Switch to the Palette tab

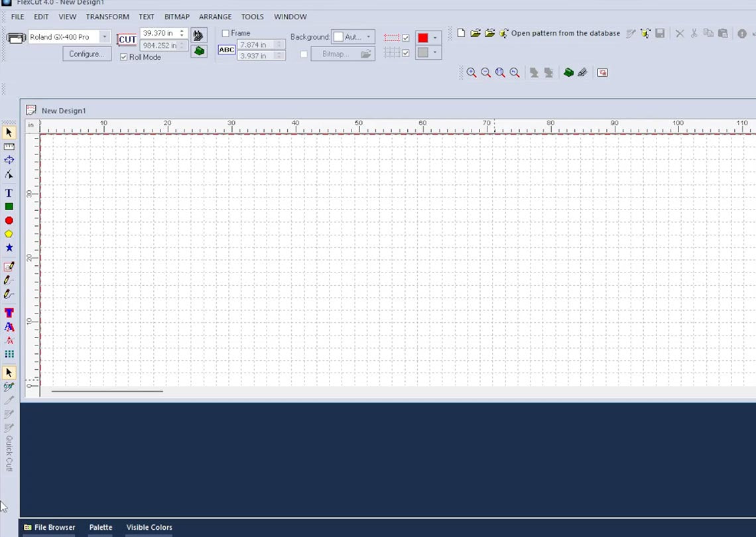click(101, 528)
